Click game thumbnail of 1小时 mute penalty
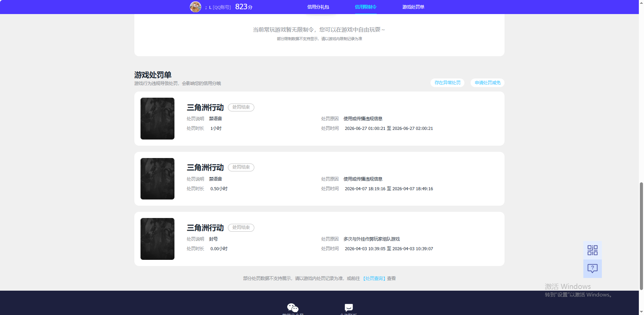This screenshot has height=315, width=644. click(x=157, y=119)
